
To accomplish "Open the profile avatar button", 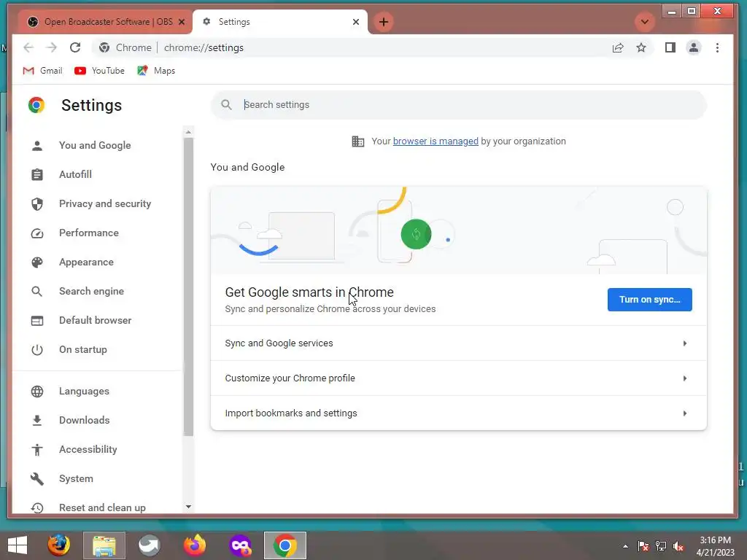I will click(x=694, y=47).
